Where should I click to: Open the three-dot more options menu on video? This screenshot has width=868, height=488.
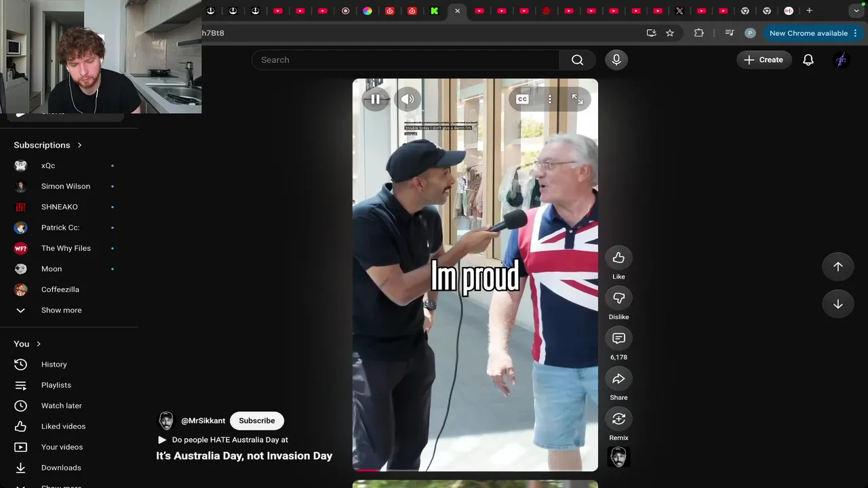pos(550,99)
